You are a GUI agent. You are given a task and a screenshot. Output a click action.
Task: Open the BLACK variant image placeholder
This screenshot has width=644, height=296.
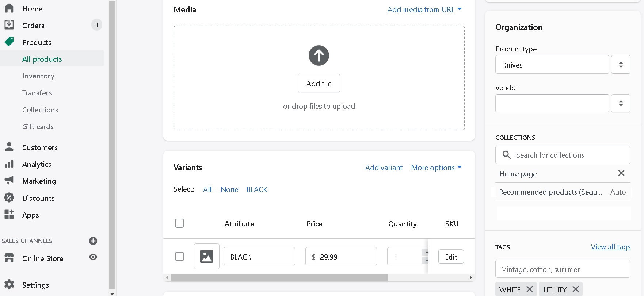tap(206, 256)
